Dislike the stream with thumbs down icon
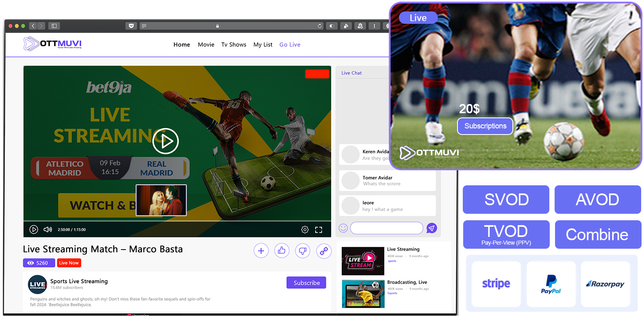This screenshot has width=644, height=317. 303,251
